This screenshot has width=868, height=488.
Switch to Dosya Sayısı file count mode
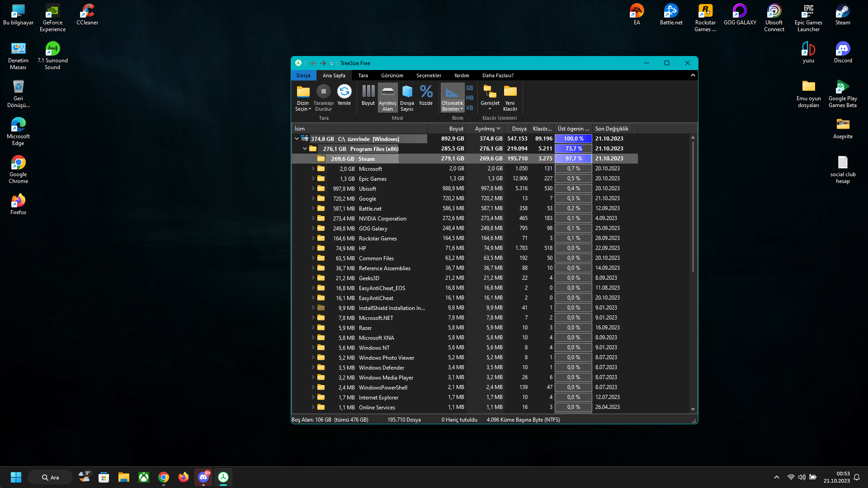(x=407, y=92)
